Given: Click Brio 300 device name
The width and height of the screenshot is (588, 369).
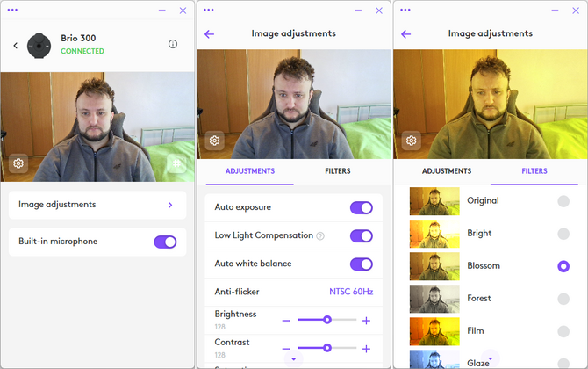Looking at the screenshot, I should (78, 39).
